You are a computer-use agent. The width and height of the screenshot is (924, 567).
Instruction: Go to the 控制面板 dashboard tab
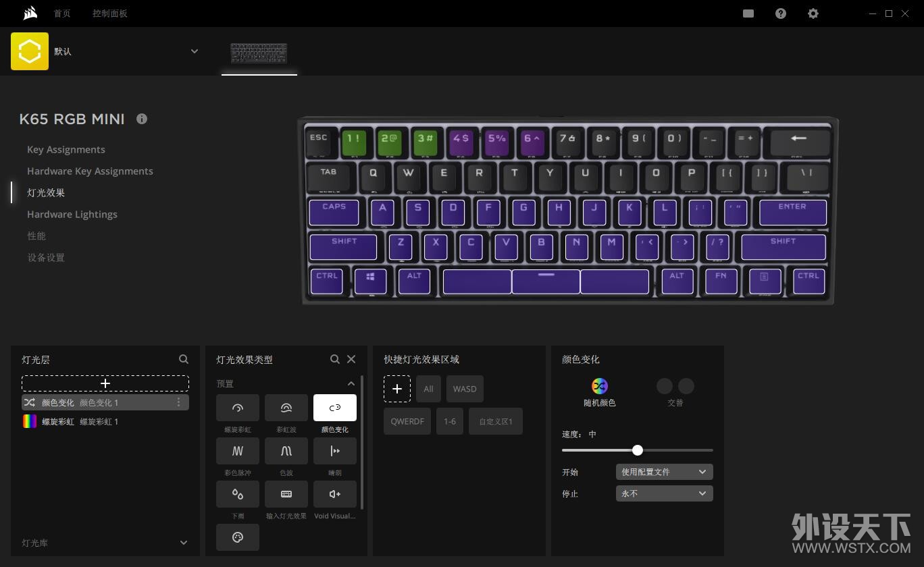pyautogui.click(x=110, y=13)
